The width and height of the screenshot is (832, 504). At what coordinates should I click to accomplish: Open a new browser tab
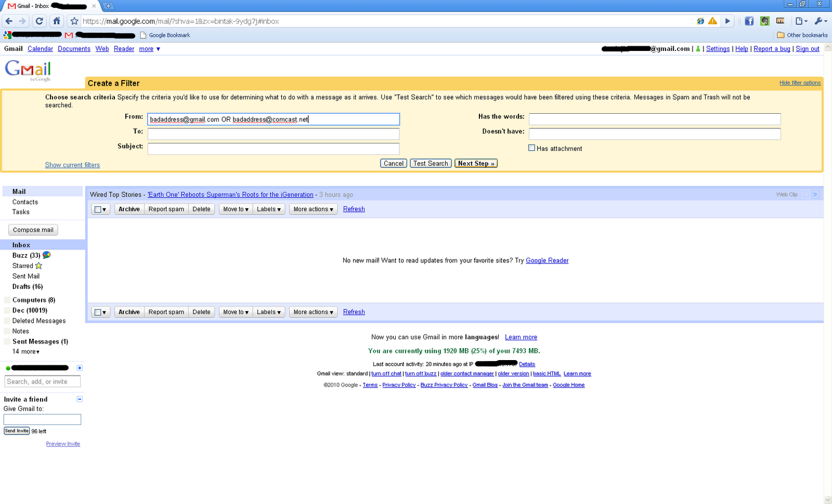click(108, 6)
